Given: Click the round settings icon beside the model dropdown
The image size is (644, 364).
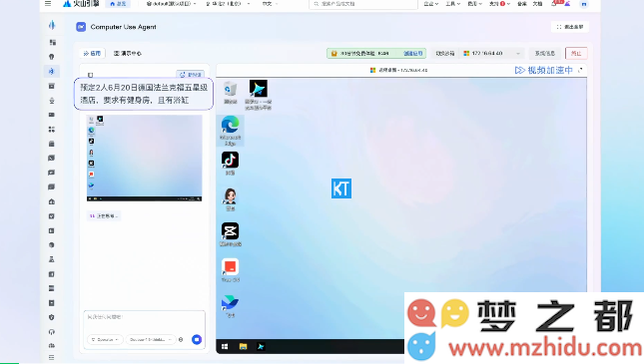Looking at the screenshot, I should point(181,340).
